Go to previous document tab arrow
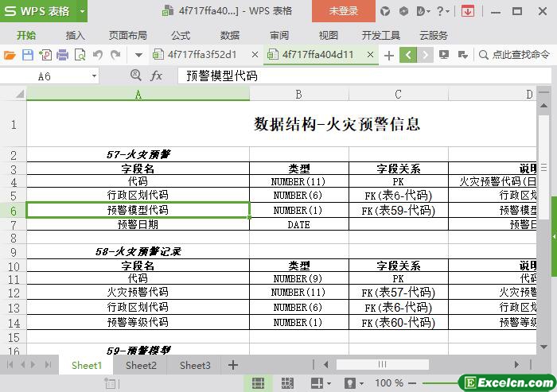The height and width of the screenshot is (392, 557). click(408, 55)
